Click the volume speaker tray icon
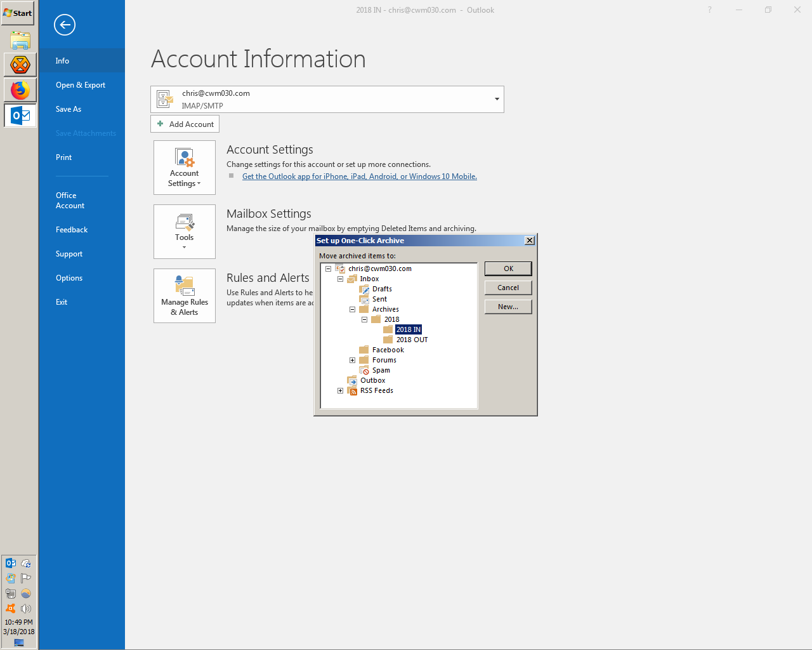812x650 pixels. click(26, 609)
